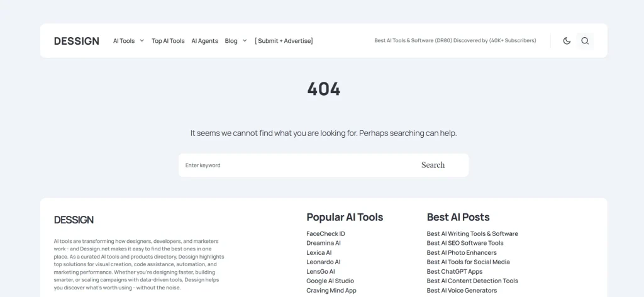Open the AI Agents page
The height and width of the screenshot is (297, 644).
(x=204, y=41)
